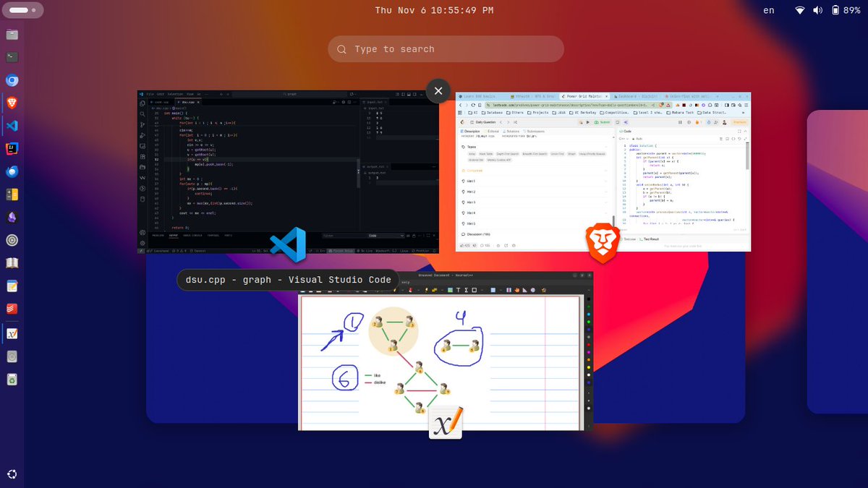Click the OUTPUT panel tab in VS Code

[x=174, y=236]
